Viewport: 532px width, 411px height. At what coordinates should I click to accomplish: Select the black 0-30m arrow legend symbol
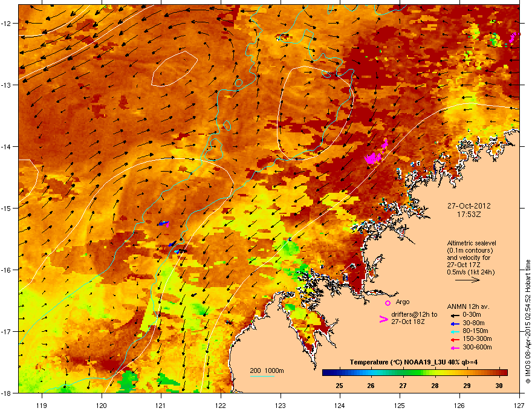(454, 316)
